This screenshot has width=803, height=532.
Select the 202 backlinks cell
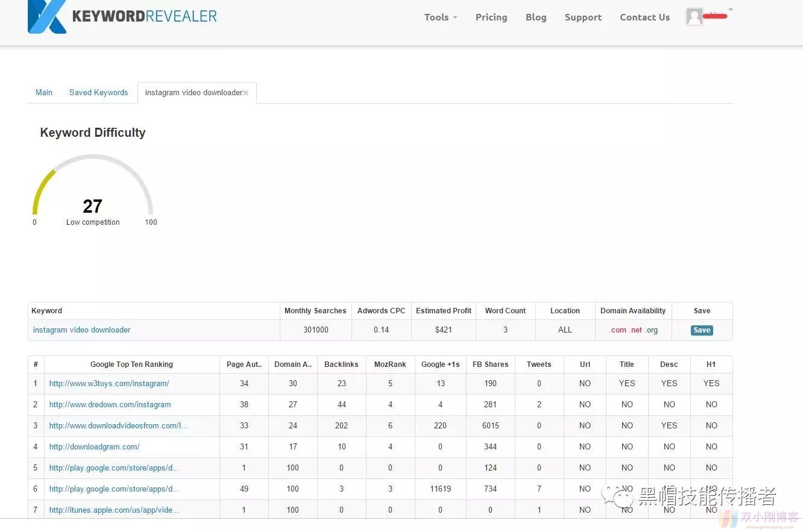pyautogui.click(x=341, y=426)
